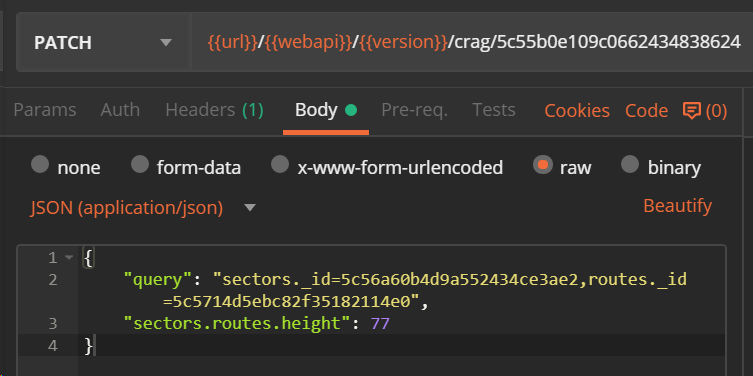Open the Pre-req. tab
The width and height of the screenshot is (753, 376).
(414, 110)
